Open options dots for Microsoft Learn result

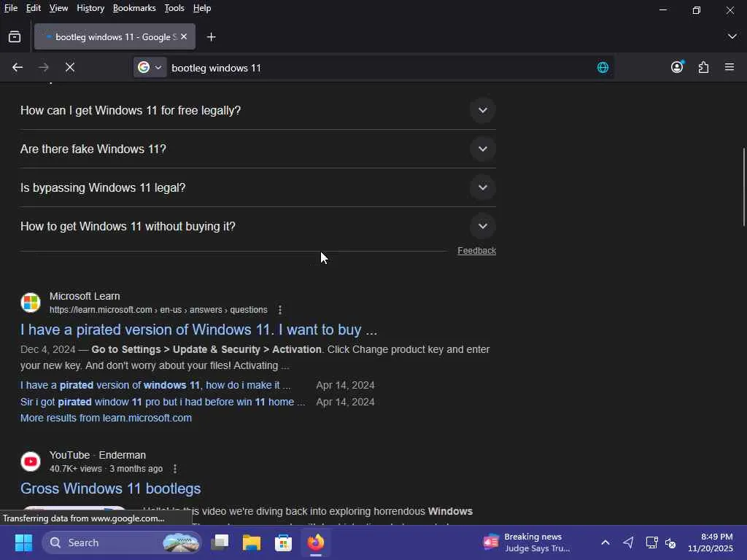(280, 310)
